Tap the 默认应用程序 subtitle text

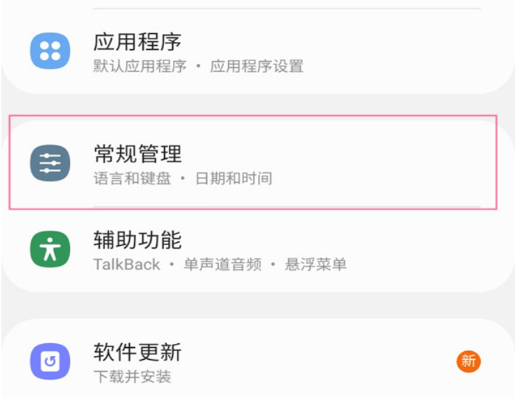coord(140,66)
